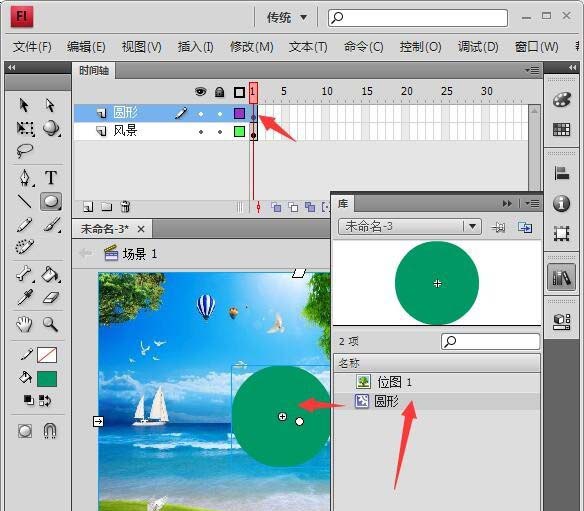The height and width of the screenshot is (511, 584).
Task: Toggle all layers visibility eye header
Action: [201, 92]
